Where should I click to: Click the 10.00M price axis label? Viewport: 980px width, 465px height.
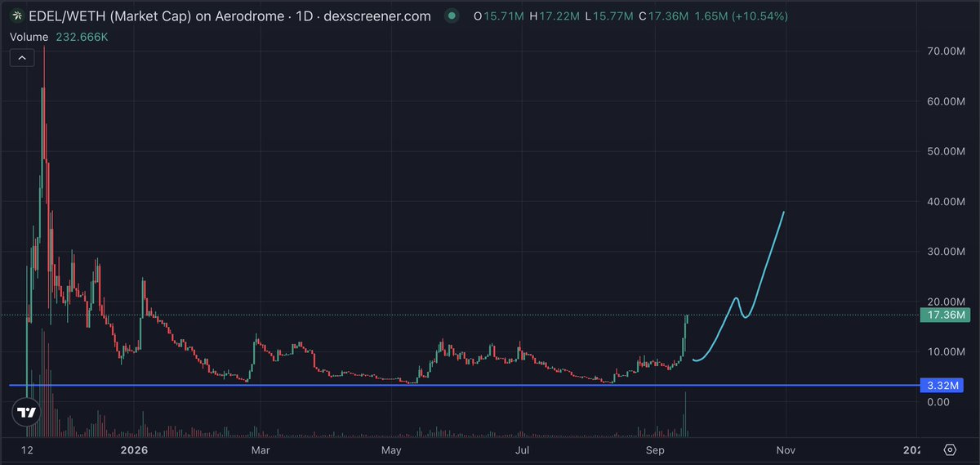[947, 351]
